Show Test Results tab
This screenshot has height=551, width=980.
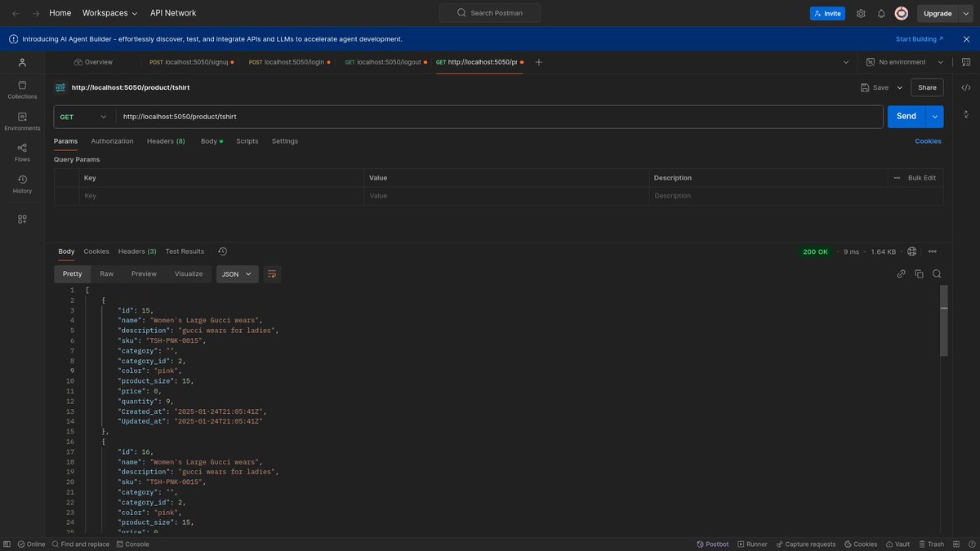pos(185,251)
